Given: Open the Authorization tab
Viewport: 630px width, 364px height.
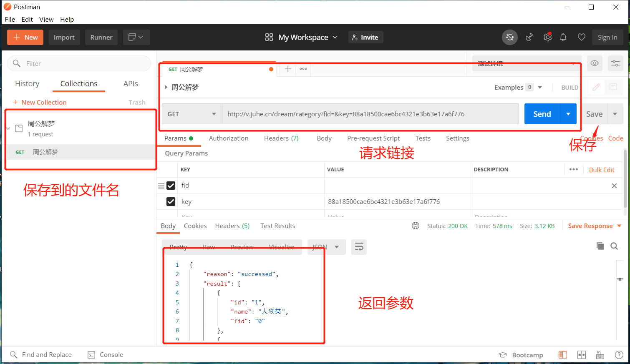Looking at the screenshot, I should (229, 138).
